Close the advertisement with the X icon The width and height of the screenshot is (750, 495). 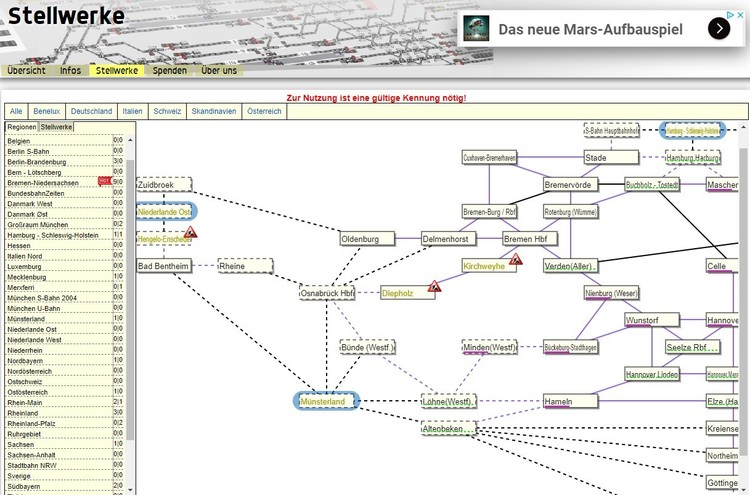click(x=740, y=15)
